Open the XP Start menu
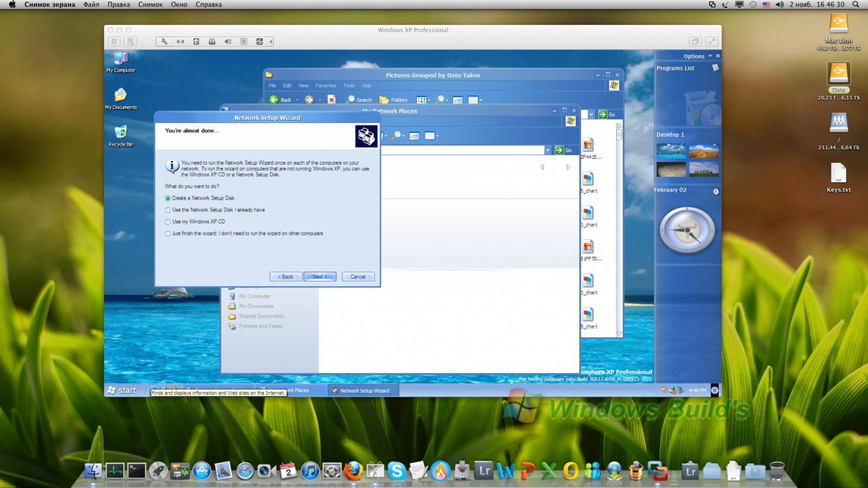The image size is (868, 488). pyautogui.click(x=123, y=390)
